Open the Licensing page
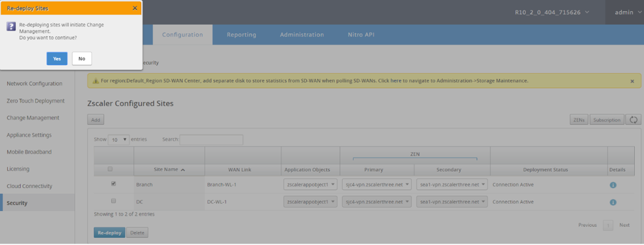The height and width of the screenshot is (245, 644). [18, 169]
